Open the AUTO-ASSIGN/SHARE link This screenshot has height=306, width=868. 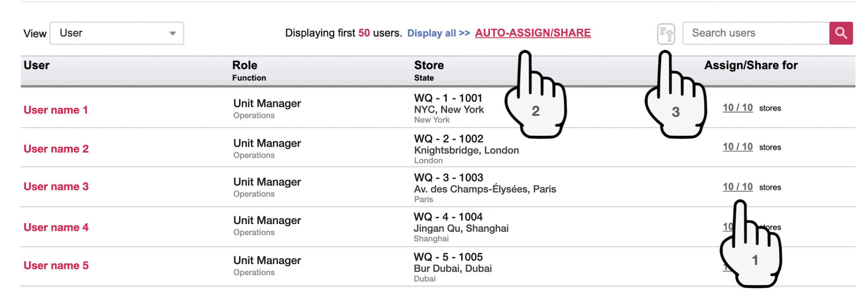pos(533,33)
